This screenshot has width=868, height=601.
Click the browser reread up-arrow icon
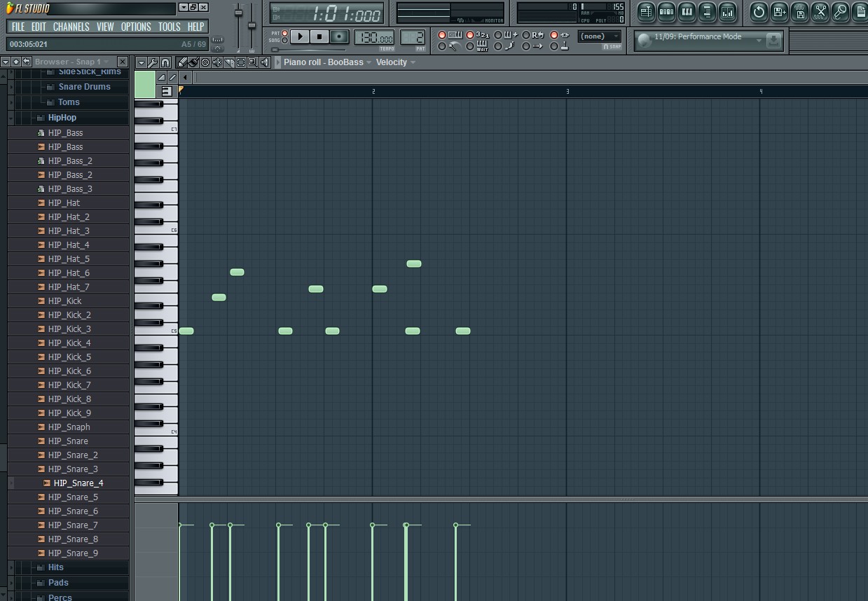click(16, 62)
